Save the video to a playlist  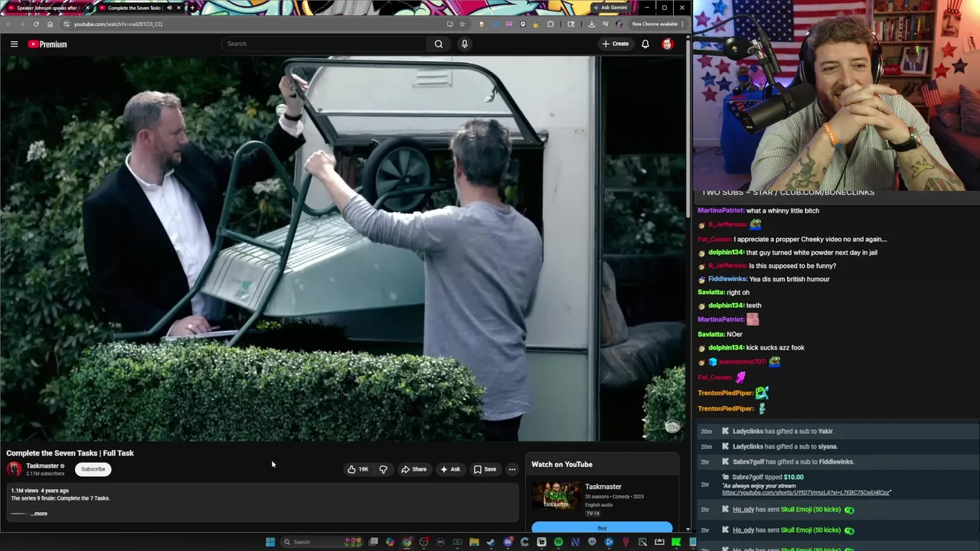tap(485, 469)
